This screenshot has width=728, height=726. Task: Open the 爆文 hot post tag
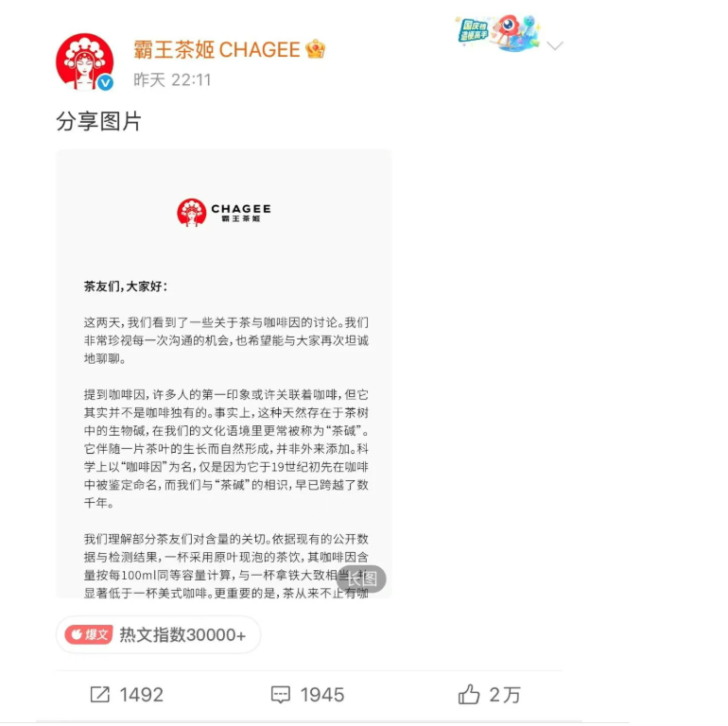[x=89, y=634]
